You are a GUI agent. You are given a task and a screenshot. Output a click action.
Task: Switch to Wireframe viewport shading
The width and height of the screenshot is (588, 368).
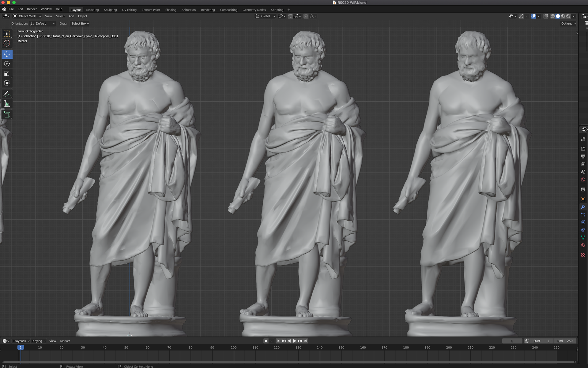pyautogui.click(x=553, y=16)
